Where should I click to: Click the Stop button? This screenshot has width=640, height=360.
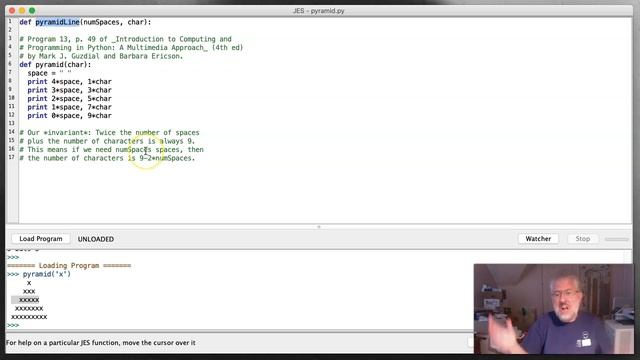click(x=582, y=239)
